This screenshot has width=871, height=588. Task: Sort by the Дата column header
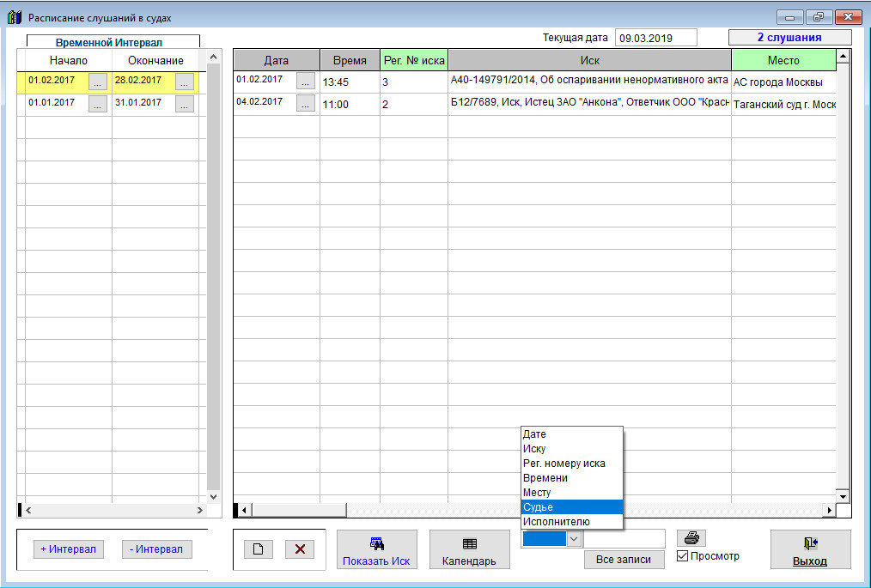point(277,60)
